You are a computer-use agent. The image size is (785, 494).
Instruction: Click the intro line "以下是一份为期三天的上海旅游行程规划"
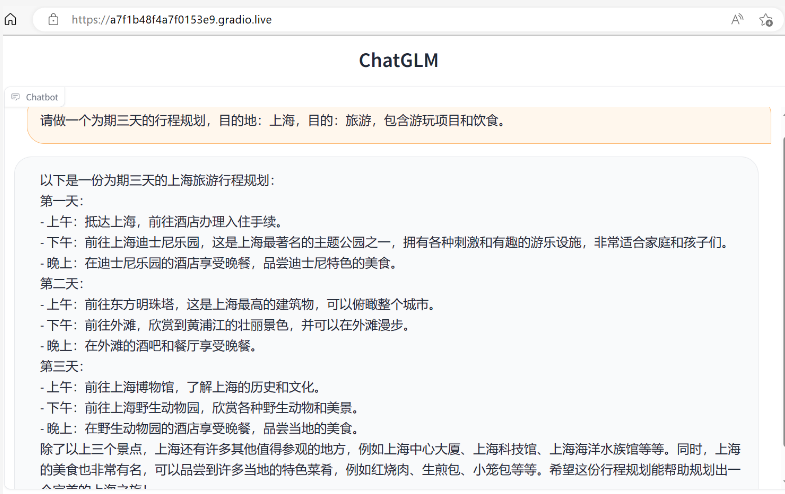click(157, 180)
